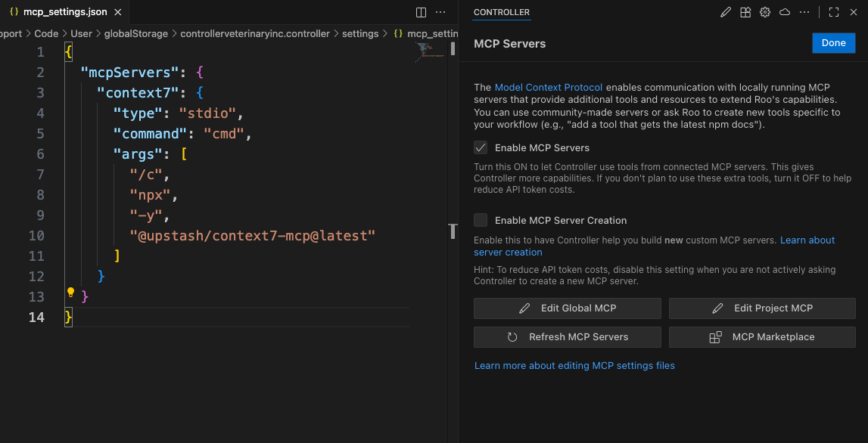Click Refresh MCP Servers button
Image resolution: width=868 pixels, height=443 pixels.
(567, 337)
